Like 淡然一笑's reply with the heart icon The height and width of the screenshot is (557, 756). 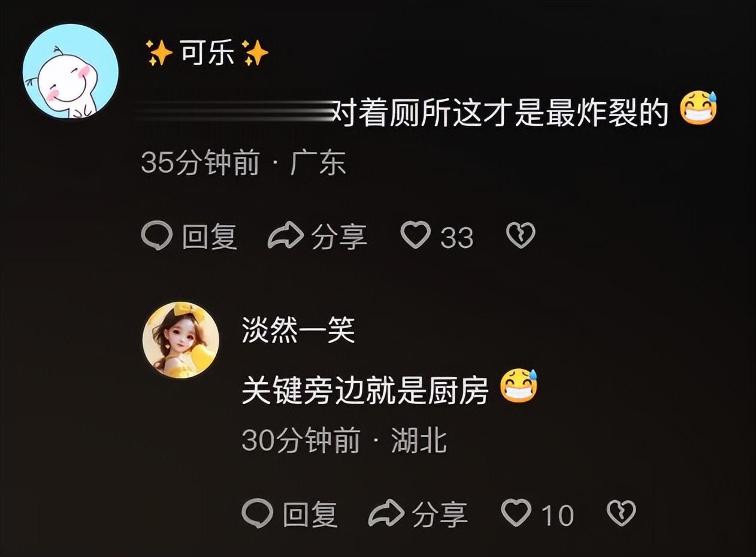(x=516, y=513)
